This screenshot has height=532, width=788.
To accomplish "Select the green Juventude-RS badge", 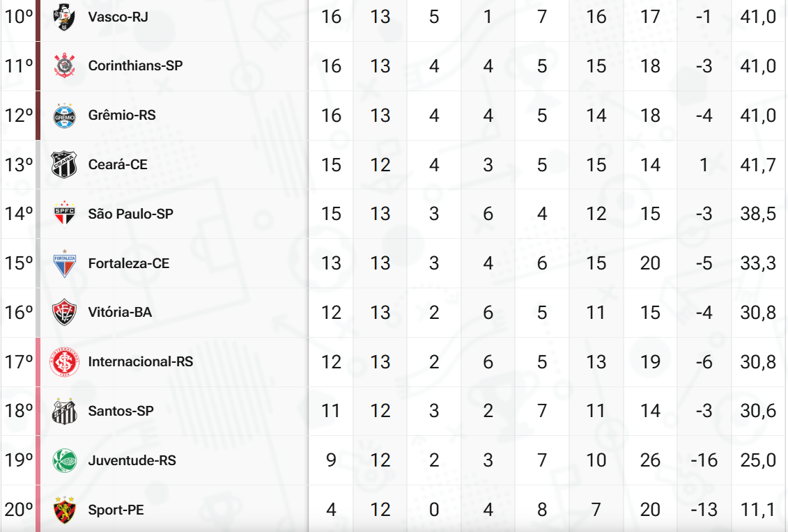I will point(65,460).
